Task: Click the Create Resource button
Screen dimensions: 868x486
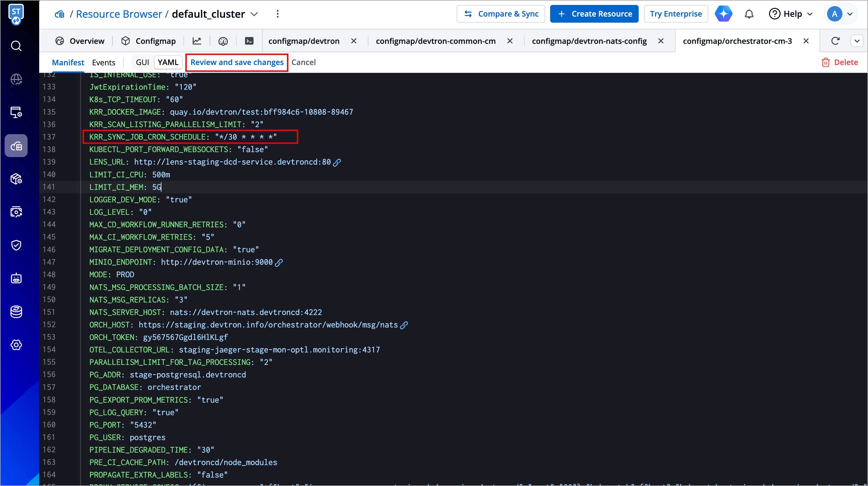Action: point(594,14)
